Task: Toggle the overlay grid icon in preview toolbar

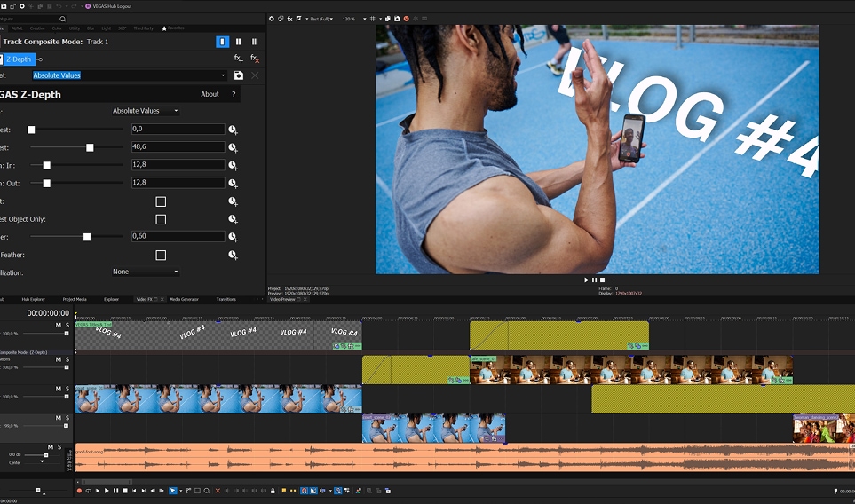Action: [372, 19]
